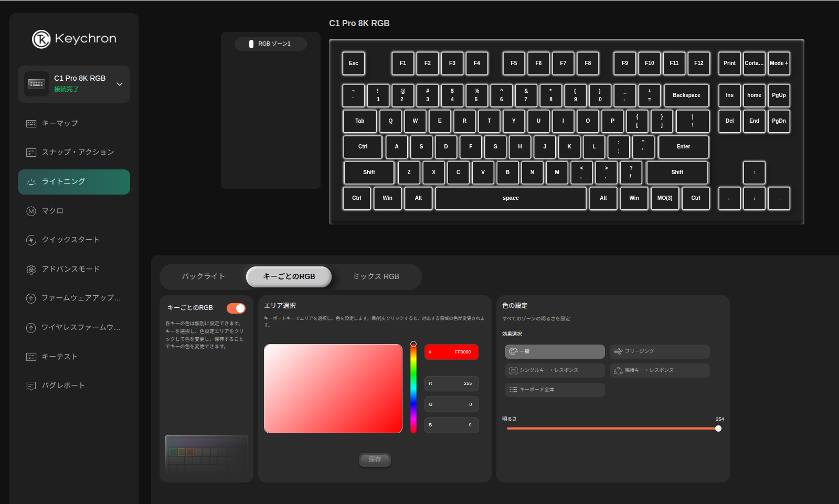Switch to the ミックス RGB tab
Viewport: 839px width, 504px height.
[376, 276]
